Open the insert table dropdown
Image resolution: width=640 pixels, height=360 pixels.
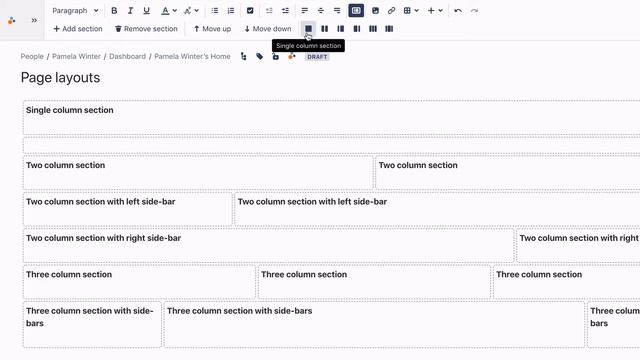(411, 11)
